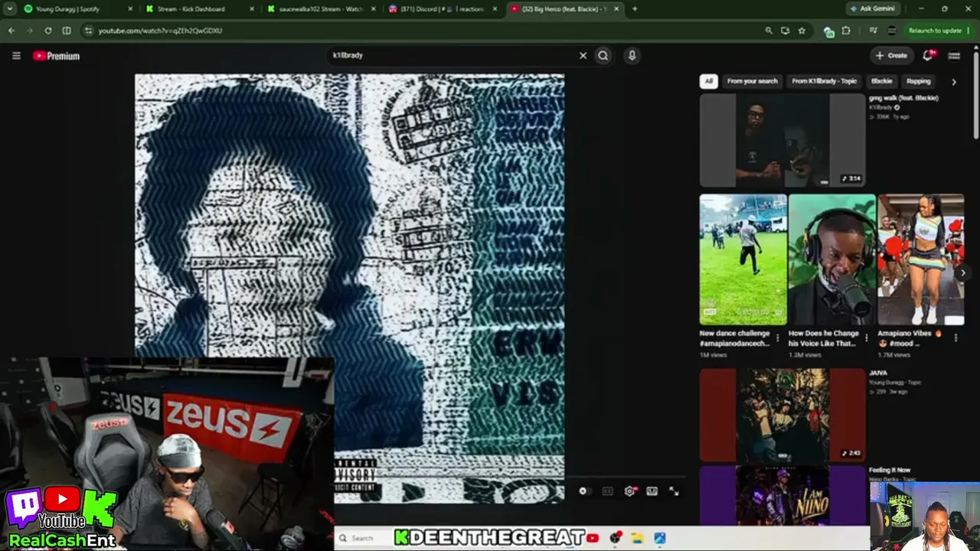Image resolution: width=980 pixels, height=551 pixels.
Task: Open the Create upload button
Action: pos(892,56)
